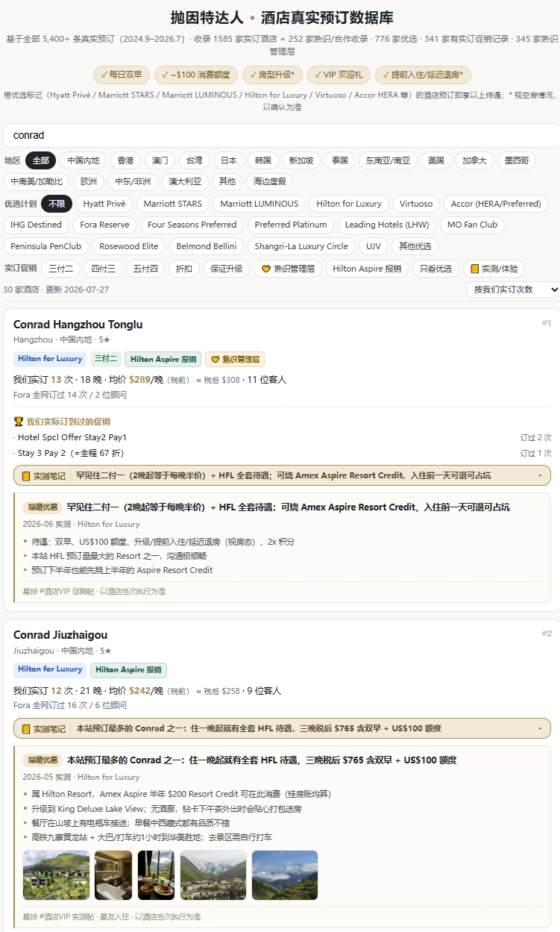Viewport: 560px width, 932px height.
Task: Open the Jiuzhaigou bathroom photo
Action: [113, 875]
